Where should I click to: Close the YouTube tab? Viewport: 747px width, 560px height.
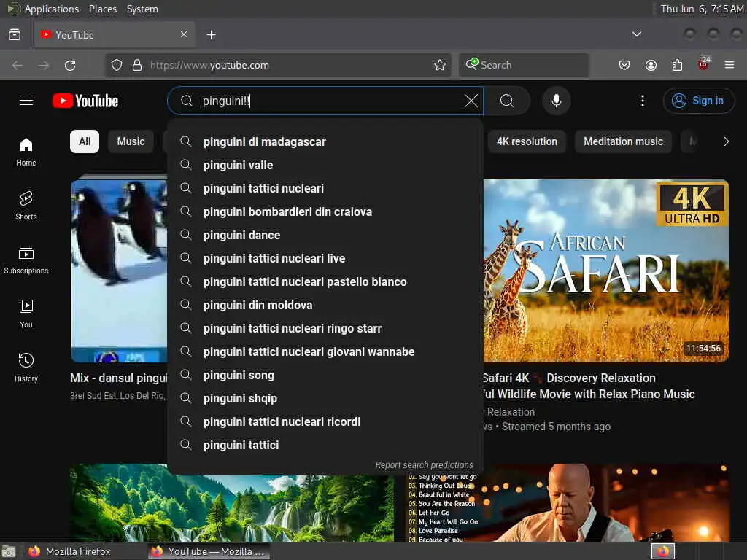183,34
